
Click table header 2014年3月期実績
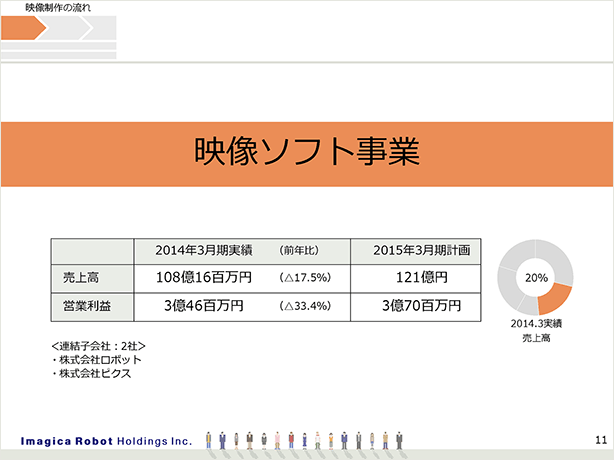[x=204, y=250]
